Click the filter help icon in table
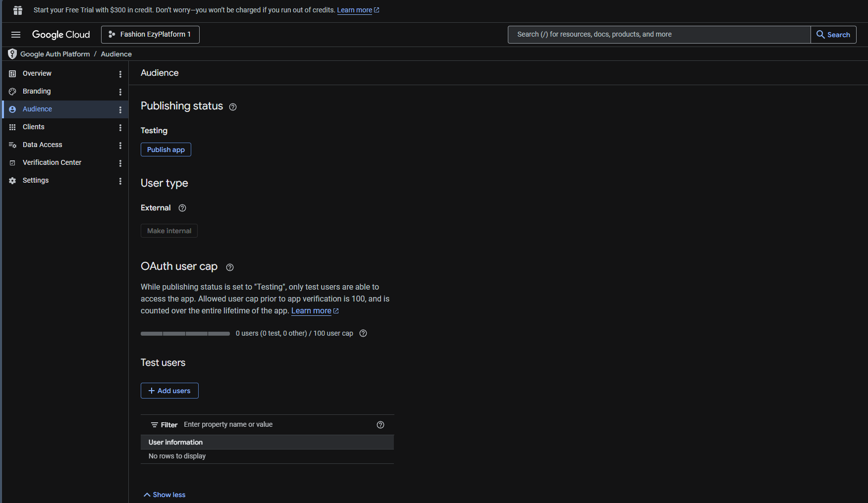 (x=380, y=425)
